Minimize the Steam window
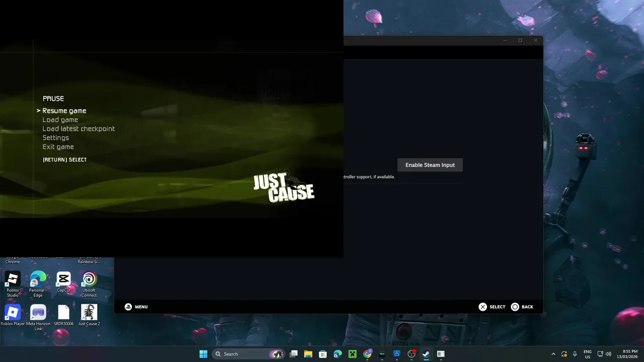The image size is (644, 362). 505,40
